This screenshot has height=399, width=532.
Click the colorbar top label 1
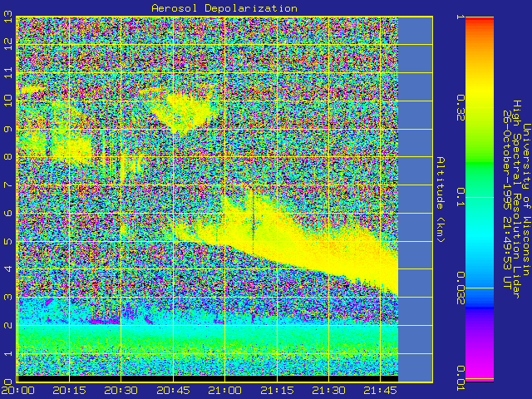coord(461,17)
